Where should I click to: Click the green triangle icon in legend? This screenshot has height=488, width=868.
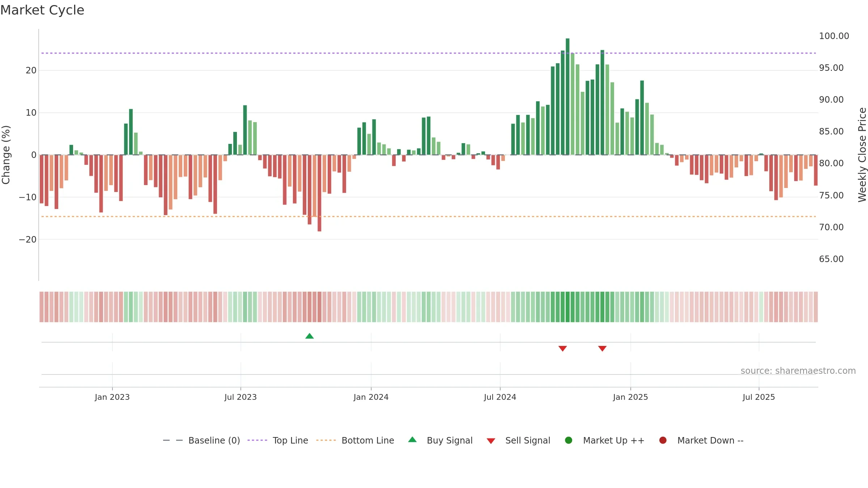412,440
